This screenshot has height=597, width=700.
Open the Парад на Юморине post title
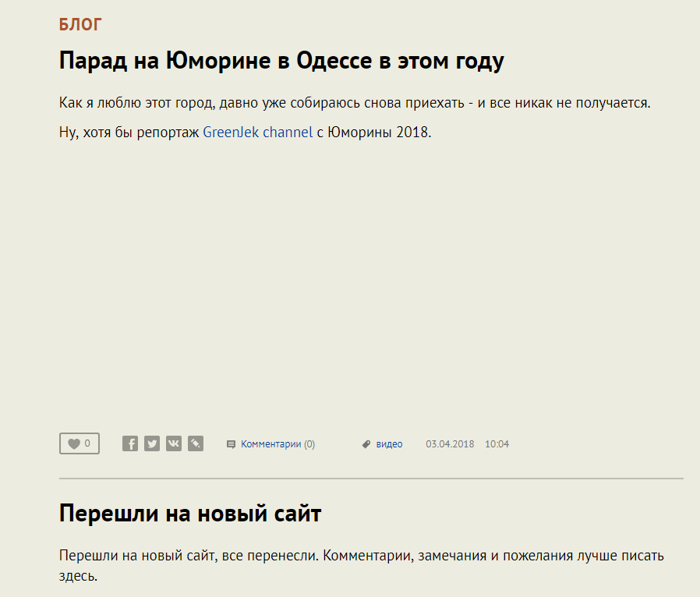pyautogui.click(x=281, y=61)
